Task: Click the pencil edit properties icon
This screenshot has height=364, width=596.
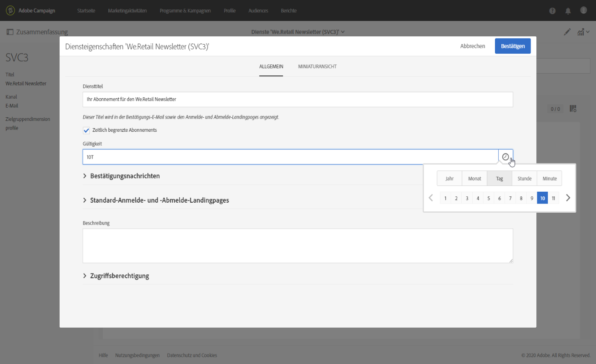Action: [567, 32]
